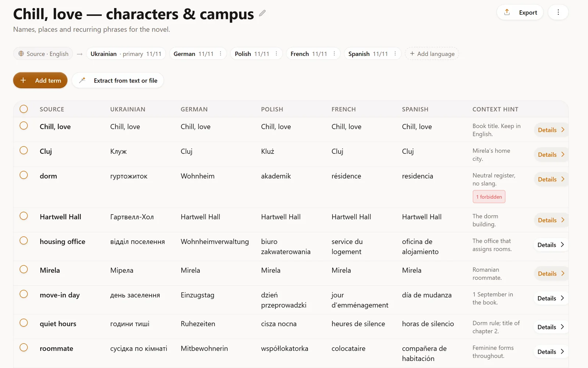Screen dimensions: 588x368
Task: Select the Source English chip
Action: 43,54
